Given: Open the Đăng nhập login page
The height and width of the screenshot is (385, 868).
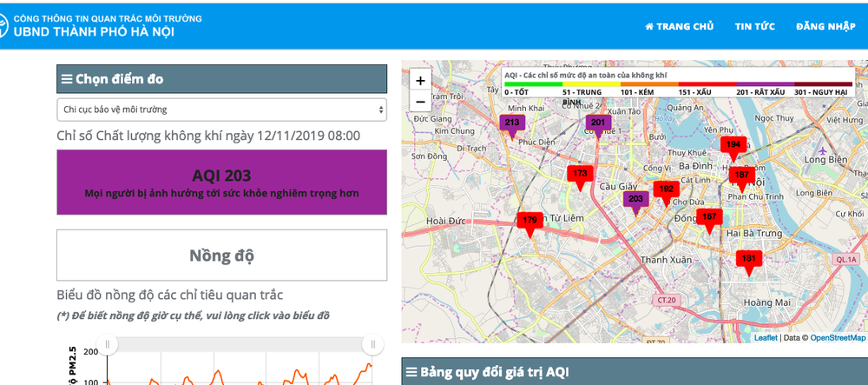Looking at the screenshot, I should tap(825, 26).
